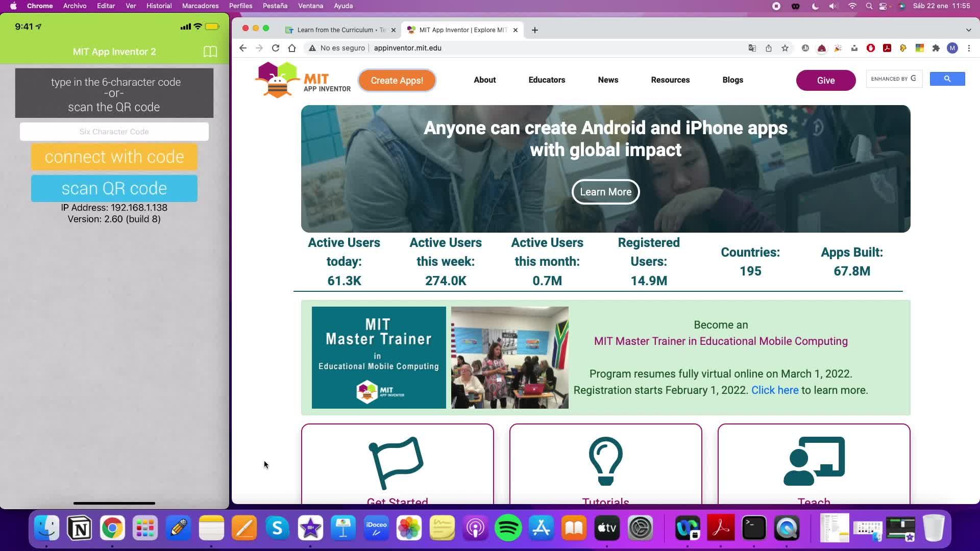The image size is (980, 551).
Task: Click the share icon in the address bar
Action: click(x=769, y=48)
